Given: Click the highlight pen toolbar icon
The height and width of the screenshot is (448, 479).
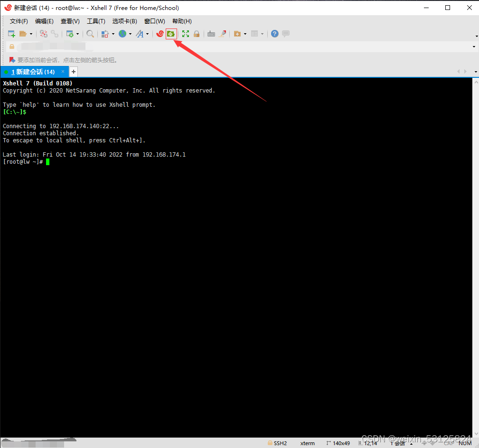Looking at the screenshot, I should coord(222,34).
